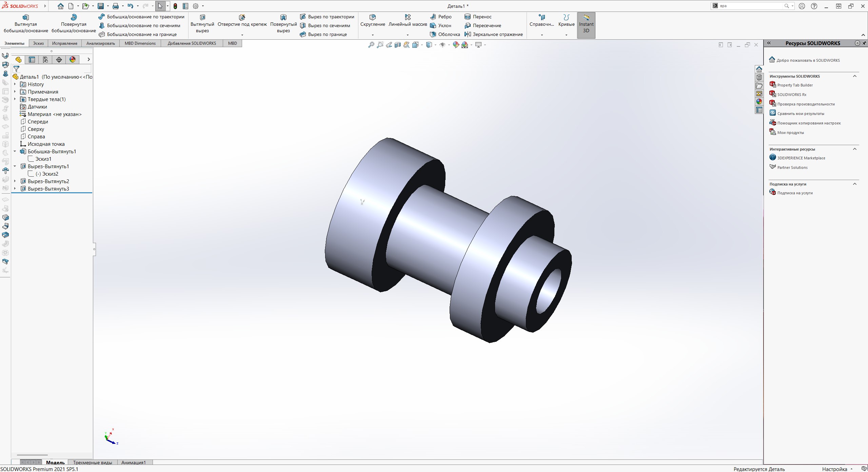
Task: Open the 3DEXPERIENCE Marketplace link
Action: [801, 158]
